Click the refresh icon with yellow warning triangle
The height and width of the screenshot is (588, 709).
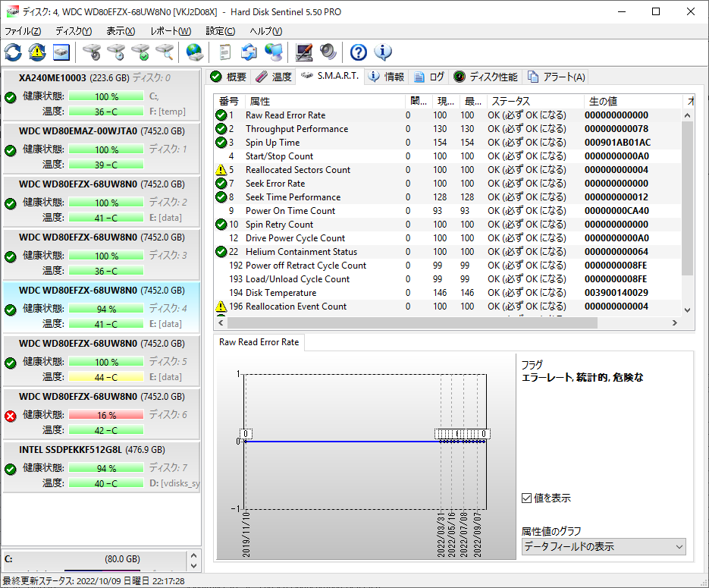pos(37,52)
